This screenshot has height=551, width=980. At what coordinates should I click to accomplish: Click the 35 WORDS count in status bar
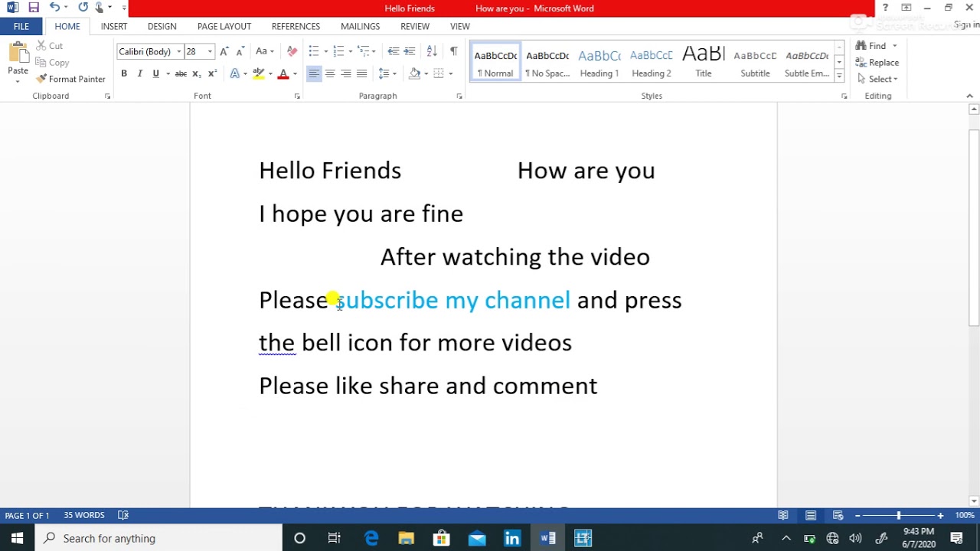[x=84, y=515]
